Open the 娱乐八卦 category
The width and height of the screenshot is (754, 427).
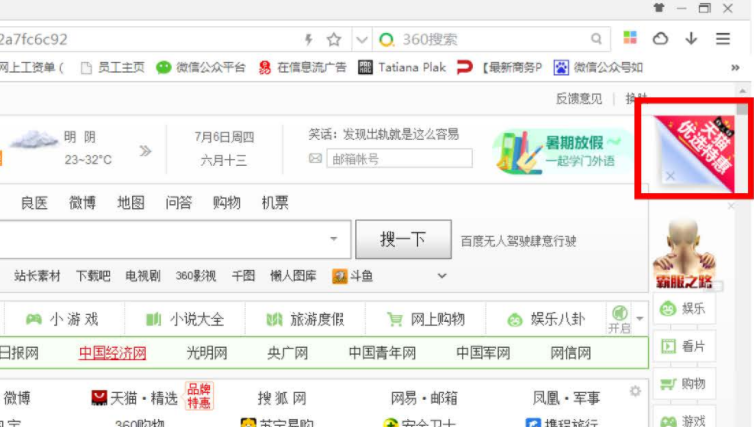click(x=546, y=319)
